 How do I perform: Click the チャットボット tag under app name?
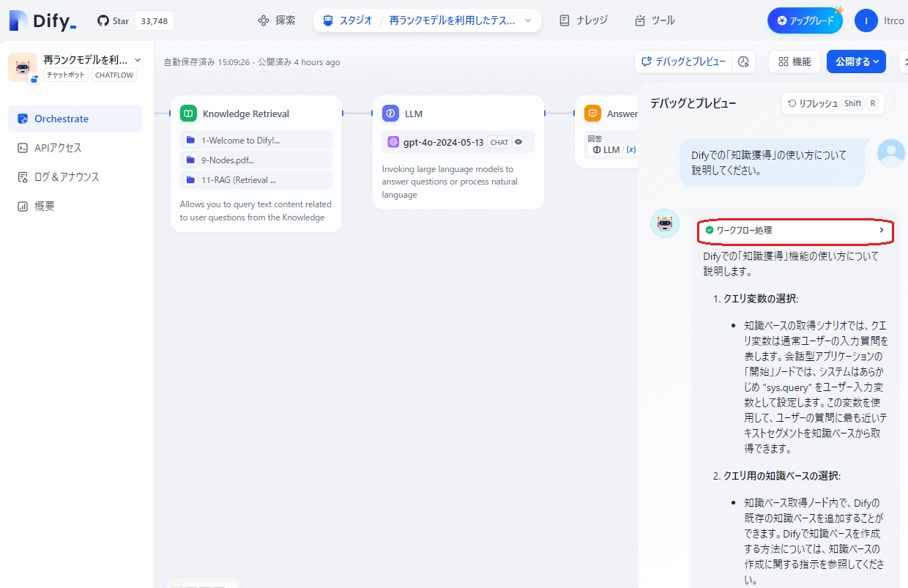66,75
